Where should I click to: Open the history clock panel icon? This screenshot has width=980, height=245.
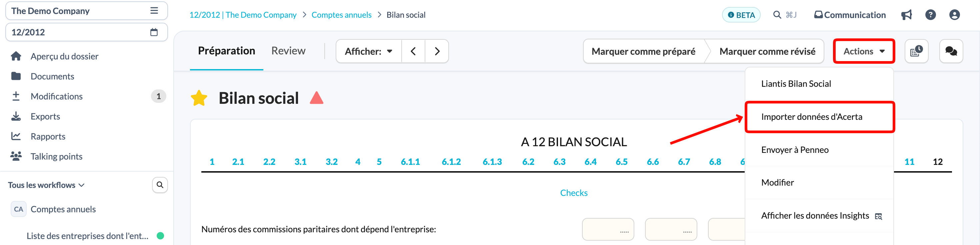pos(916,51)
